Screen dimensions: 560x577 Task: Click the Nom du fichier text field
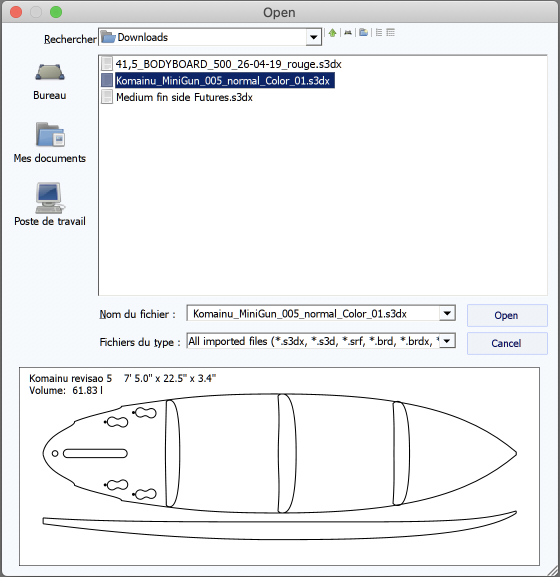[313, 314]
